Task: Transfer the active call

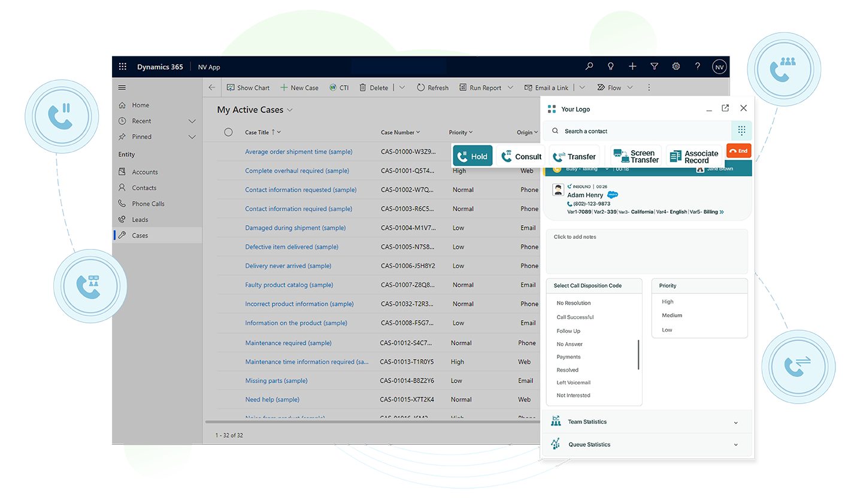Action: pos(574,157)
